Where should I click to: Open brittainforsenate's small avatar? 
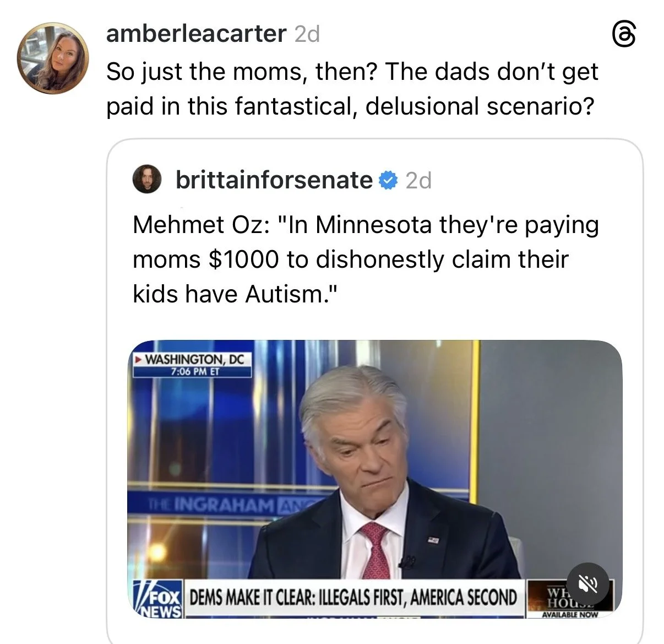pyautogui.click(x=147, y=180)
